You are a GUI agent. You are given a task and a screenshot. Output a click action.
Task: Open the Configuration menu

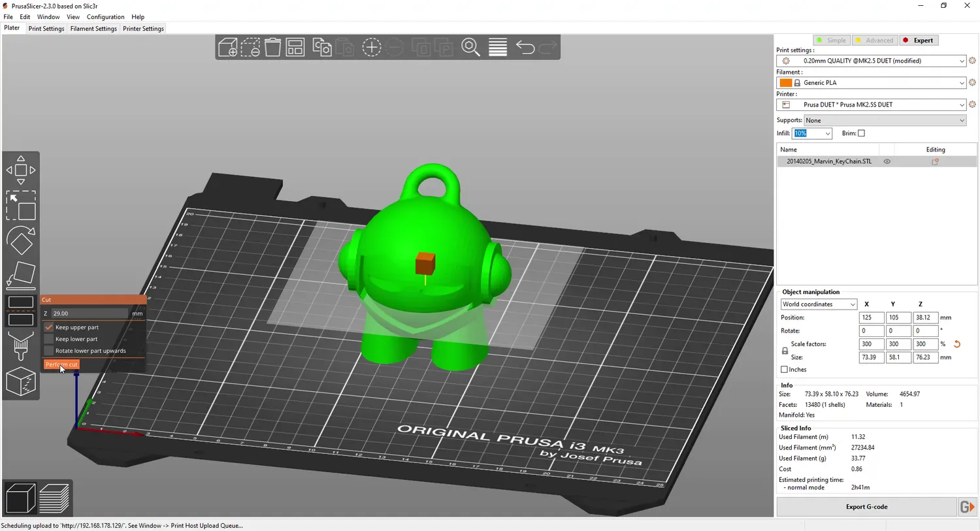coord(105,17)
